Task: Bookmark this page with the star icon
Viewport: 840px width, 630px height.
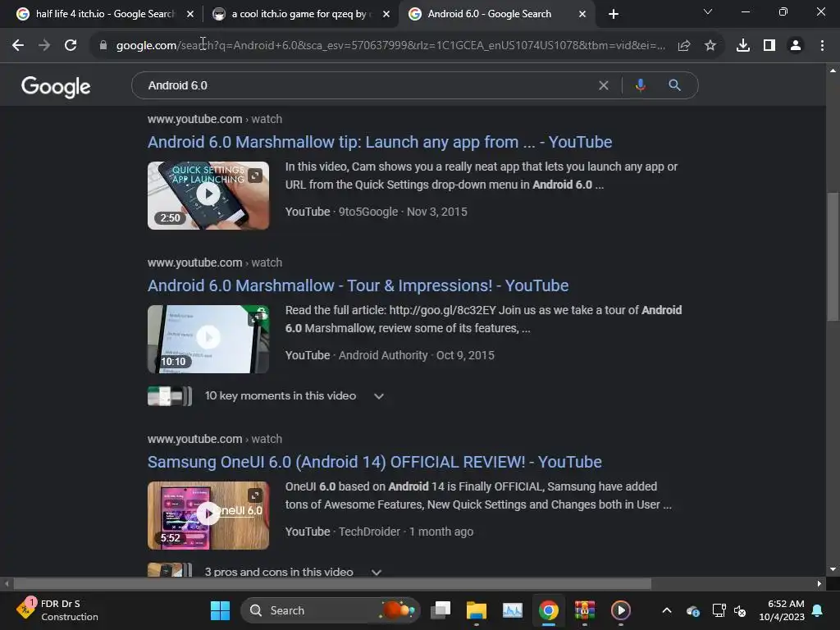Action: [x=710, y=46]
